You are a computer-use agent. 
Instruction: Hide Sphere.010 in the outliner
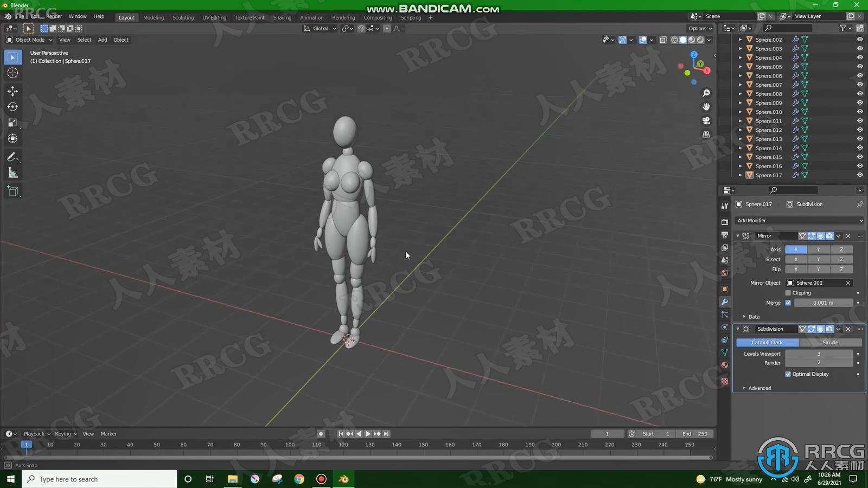click(859, 112)
